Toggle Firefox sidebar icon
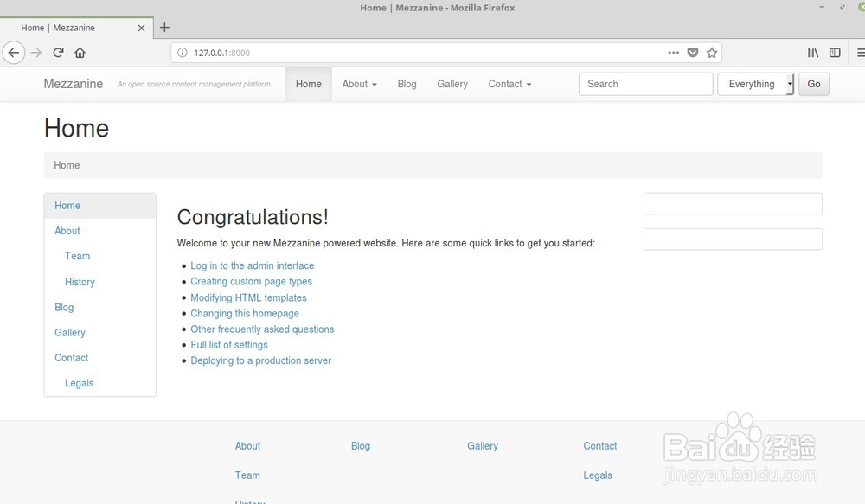The width and height of the screenshot is (865, 504). [836, 53]
